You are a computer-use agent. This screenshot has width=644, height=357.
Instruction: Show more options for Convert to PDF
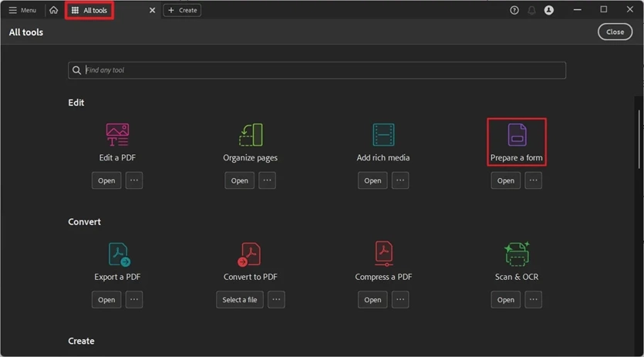276,299
